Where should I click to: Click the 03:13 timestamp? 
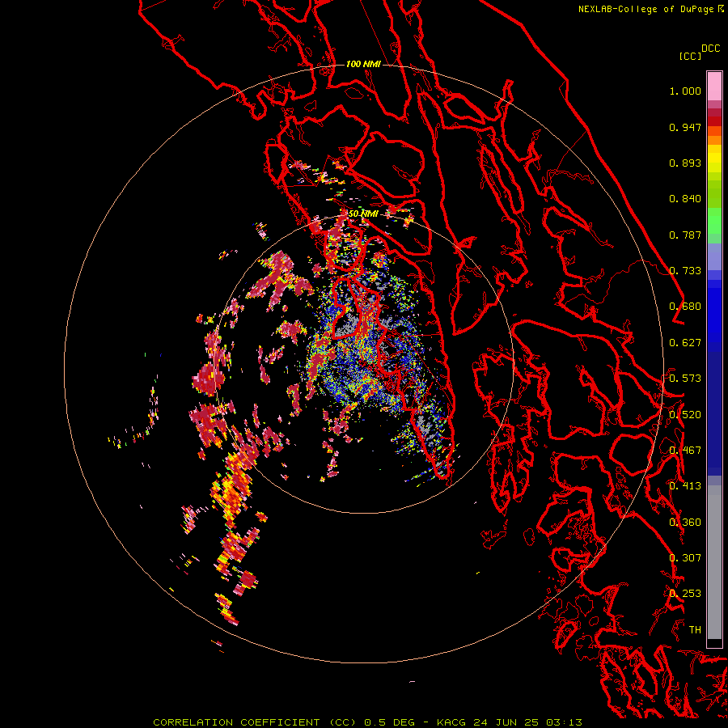pos(564,722)
